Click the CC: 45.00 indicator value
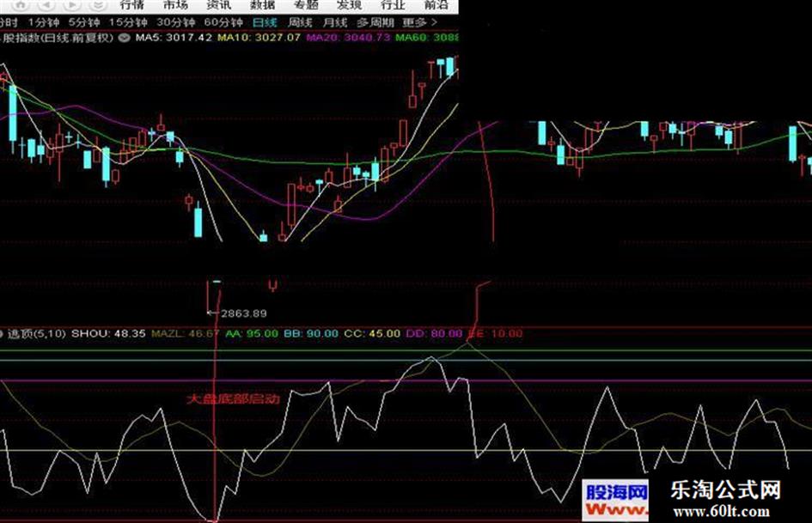 [x=372, y=333]
